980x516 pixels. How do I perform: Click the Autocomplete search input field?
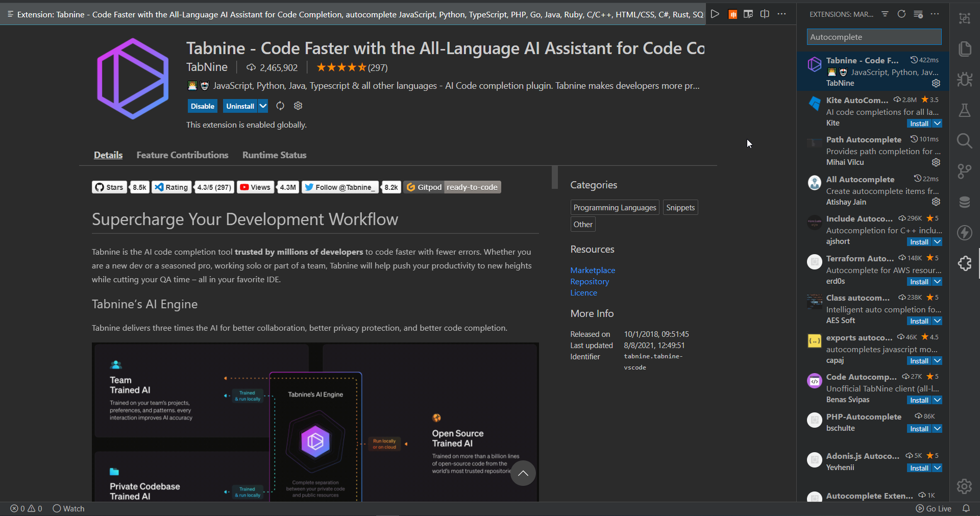(x=874, y=37)
